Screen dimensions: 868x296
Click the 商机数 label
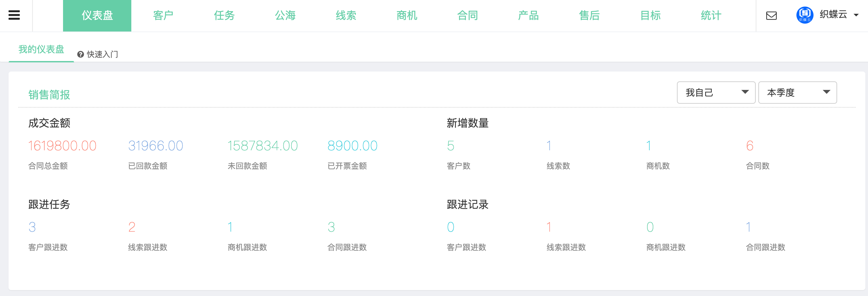pyautogui.click(x=658, y=166)
